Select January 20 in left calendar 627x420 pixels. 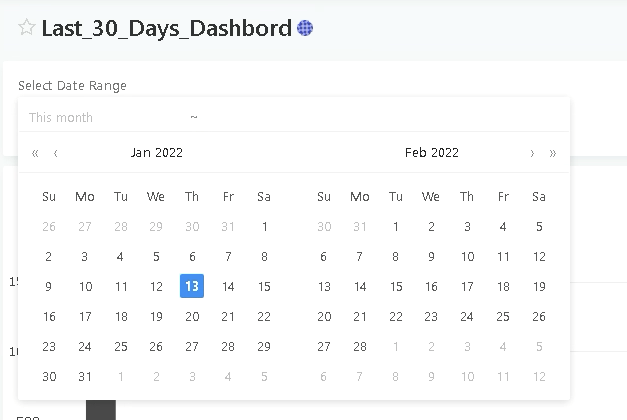point(192,316)
